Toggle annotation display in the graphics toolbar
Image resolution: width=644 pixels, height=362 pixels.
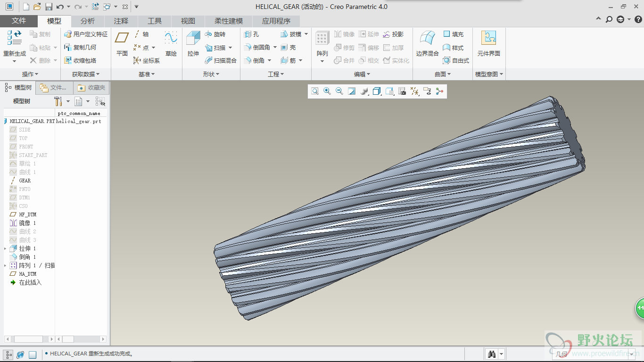click(427, 91)
